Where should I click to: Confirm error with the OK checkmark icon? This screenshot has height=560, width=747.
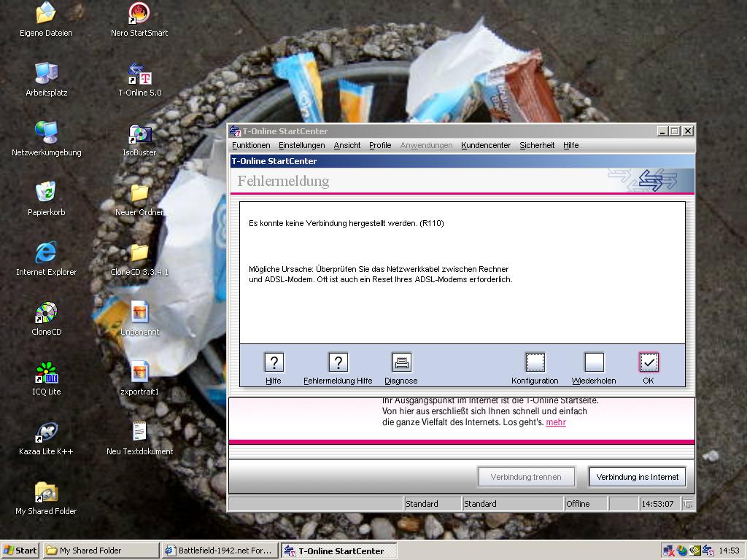coord(649,362)
